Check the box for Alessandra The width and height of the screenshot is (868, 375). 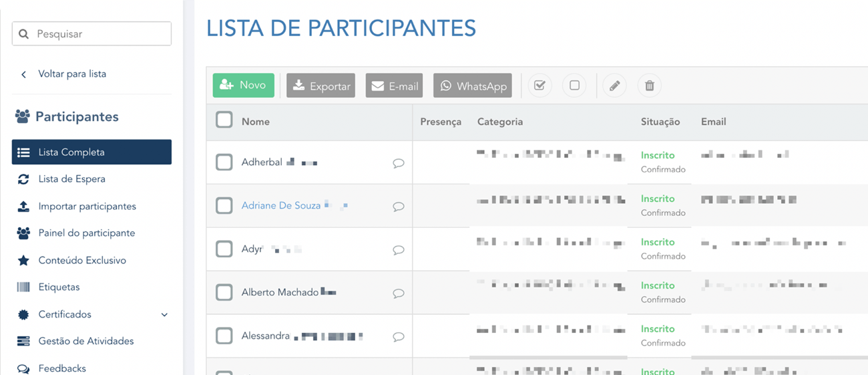coord(224,336)
